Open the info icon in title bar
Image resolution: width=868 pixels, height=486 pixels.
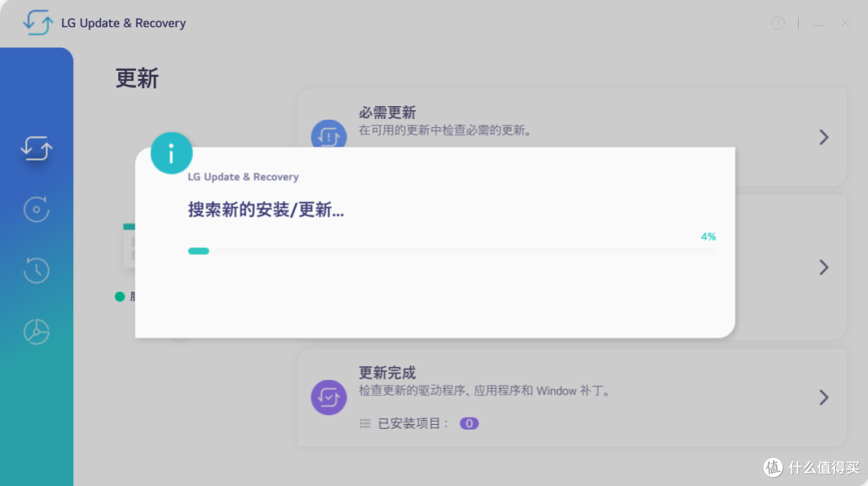pyautogui.click(x=778, y=22)
